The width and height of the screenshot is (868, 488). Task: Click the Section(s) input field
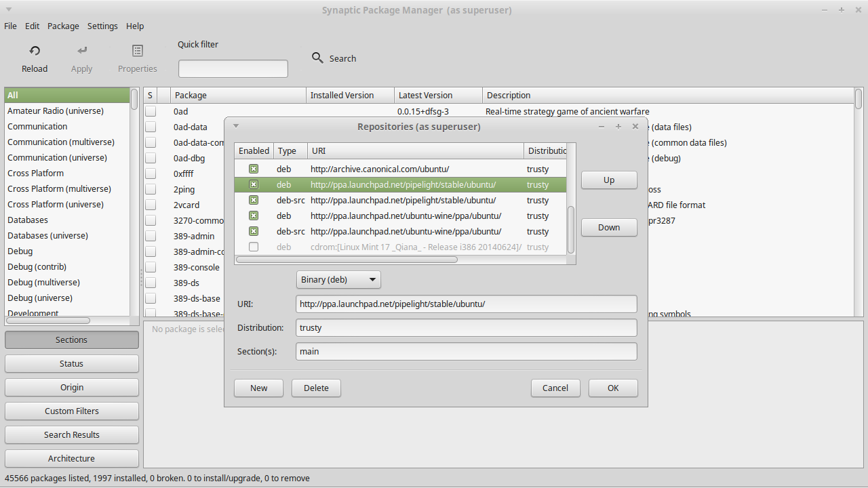pos(467,352)
